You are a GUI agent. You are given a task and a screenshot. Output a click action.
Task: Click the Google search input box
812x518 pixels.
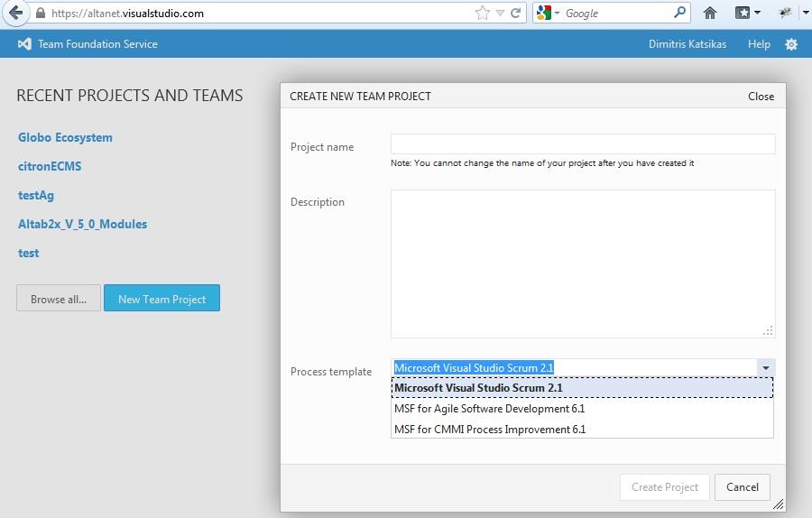click(617, 14)
